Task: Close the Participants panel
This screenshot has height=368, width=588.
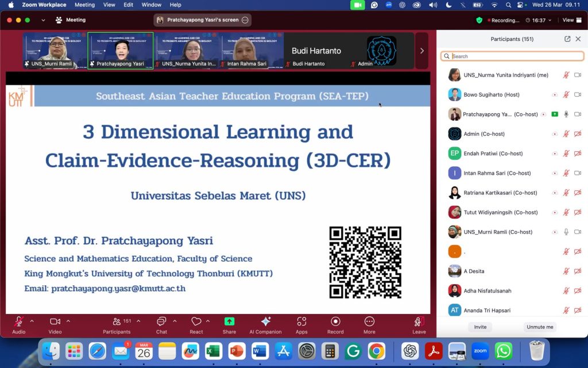Action: pyautogui.click(x=578, y=39)
